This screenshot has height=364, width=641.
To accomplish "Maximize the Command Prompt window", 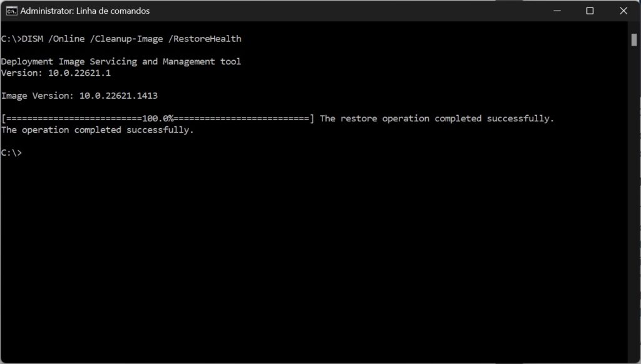I will (x=590, y=11).
